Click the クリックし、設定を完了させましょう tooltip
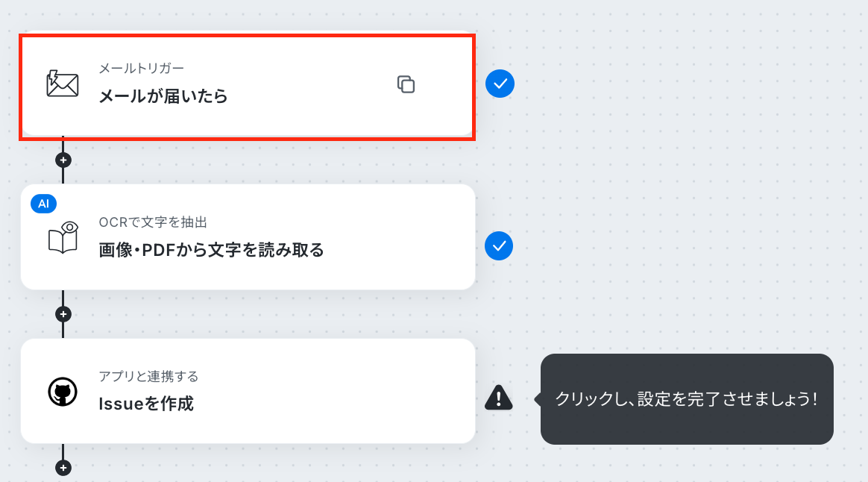The height and width of the screenshot is (482, 868). pyautogui.click(x=687, y=399)
